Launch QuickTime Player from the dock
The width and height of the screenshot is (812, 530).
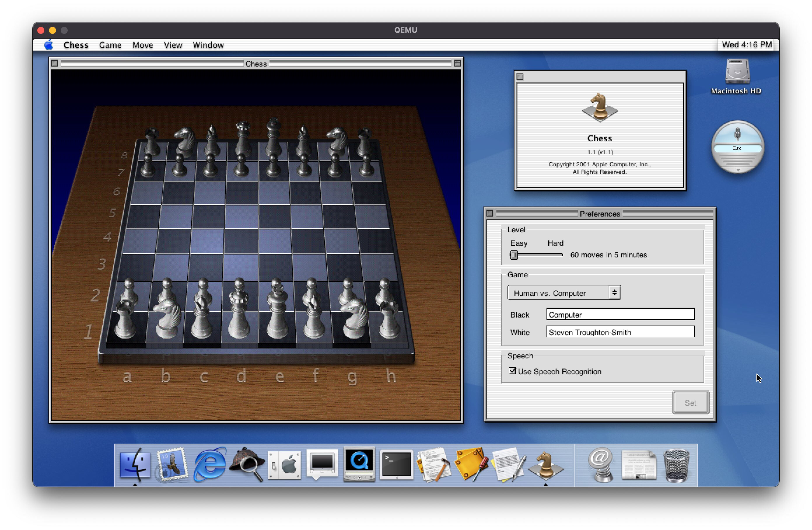coord(359,465)
